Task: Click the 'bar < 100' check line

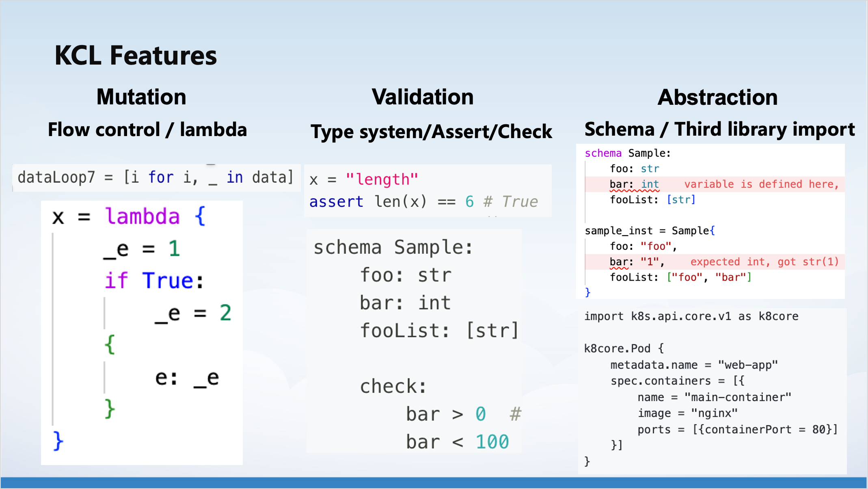Action: [457, 441]
